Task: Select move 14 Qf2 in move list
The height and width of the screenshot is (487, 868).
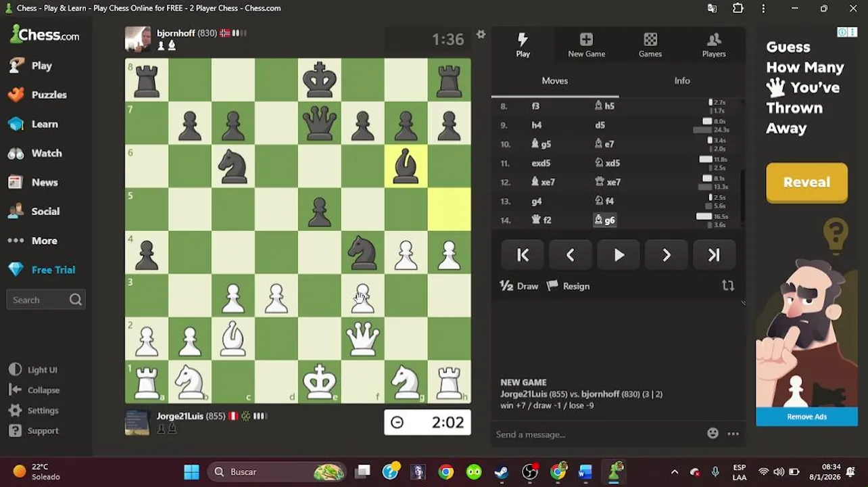Action: point(541,220)
